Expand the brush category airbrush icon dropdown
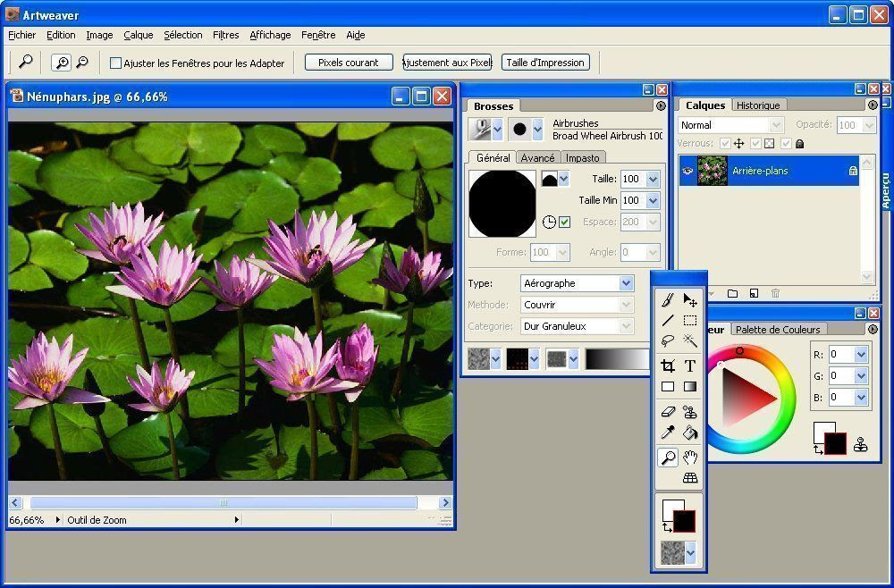 [x=497, y=130]
